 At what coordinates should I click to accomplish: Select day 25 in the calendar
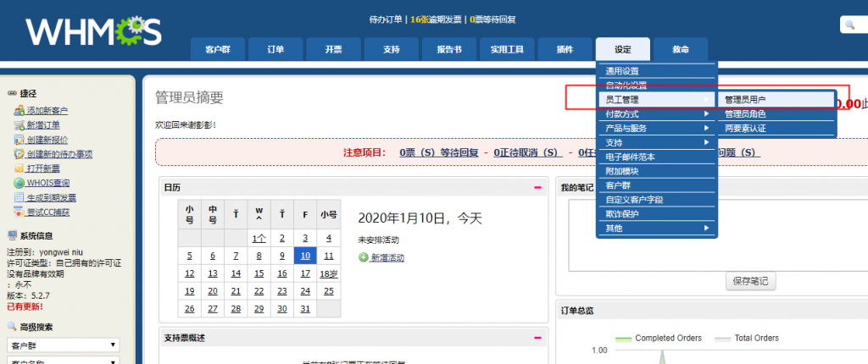coord(328,291)
